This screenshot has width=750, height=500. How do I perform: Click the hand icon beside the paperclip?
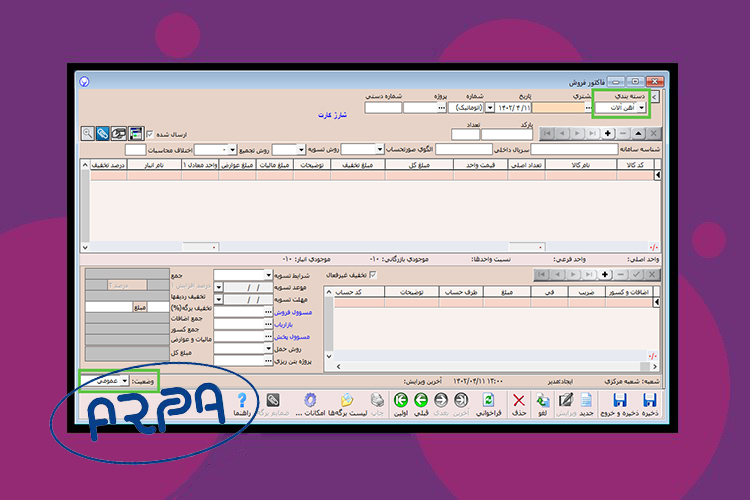119,133
